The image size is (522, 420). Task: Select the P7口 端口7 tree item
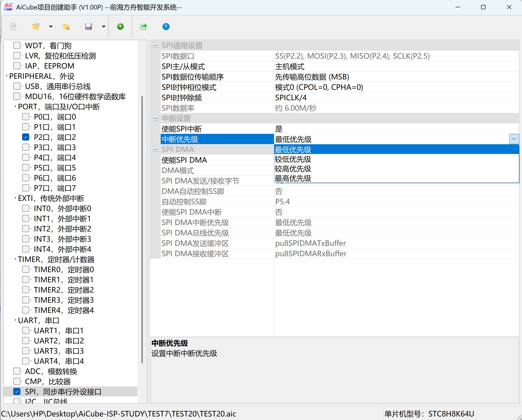point(55,188)
